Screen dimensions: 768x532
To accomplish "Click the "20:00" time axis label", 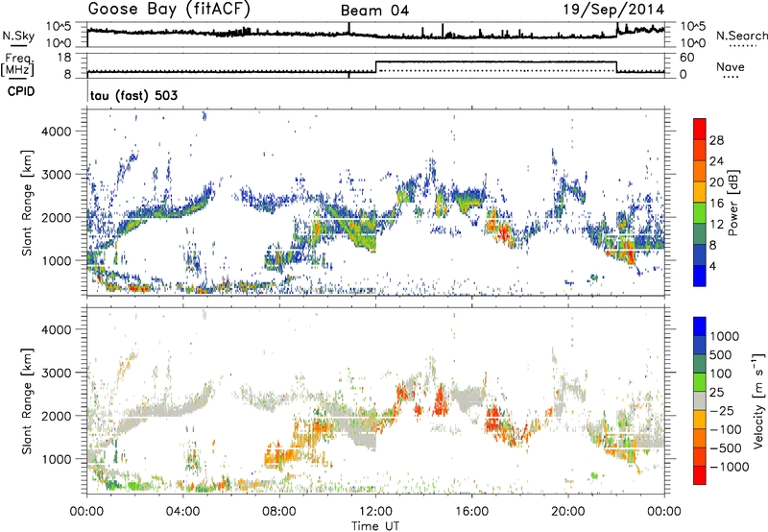I will tap(568, 512).
